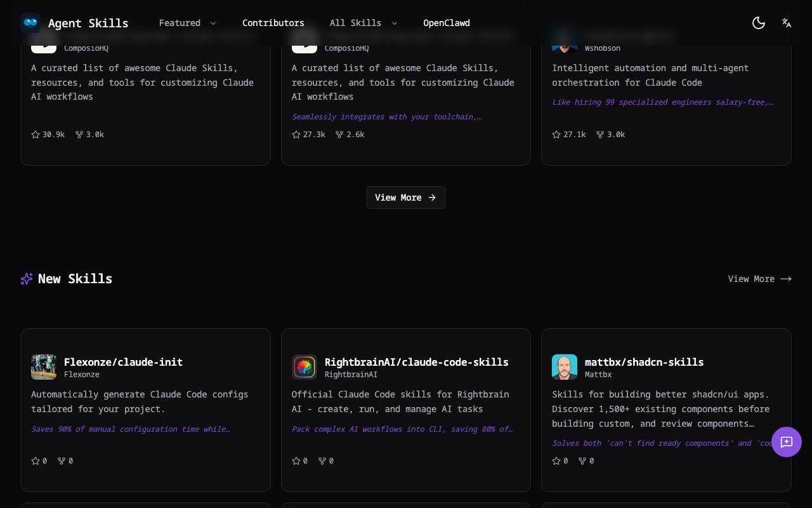The image size is (812, 508).
Task: Click the fork icon in the 30.9k-star card
Action: pos(79,135)
